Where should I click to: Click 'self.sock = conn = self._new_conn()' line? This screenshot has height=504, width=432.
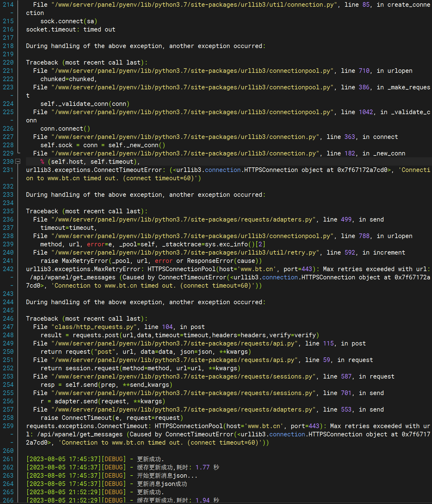(x=103, y=145)
